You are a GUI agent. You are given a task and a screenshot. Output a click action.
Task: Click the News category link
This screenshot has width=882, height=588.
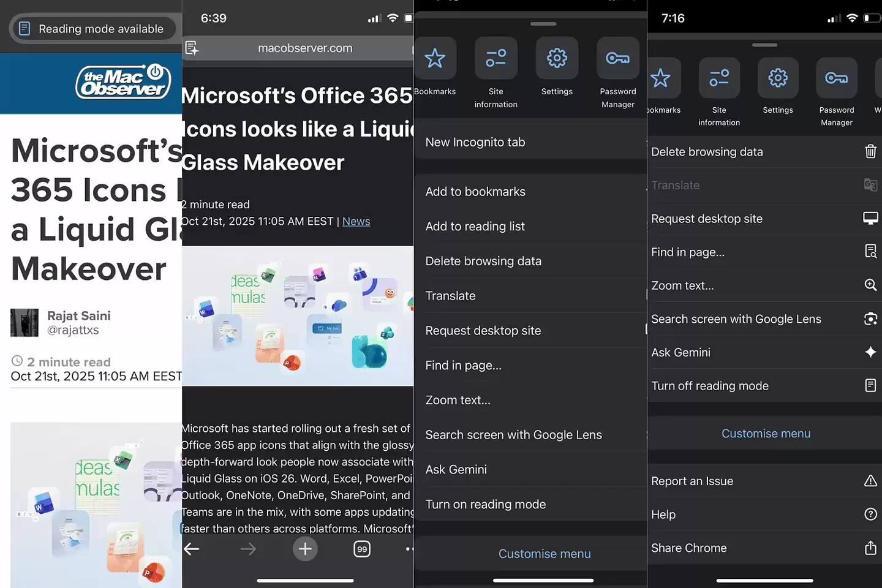tap(356, 221)
